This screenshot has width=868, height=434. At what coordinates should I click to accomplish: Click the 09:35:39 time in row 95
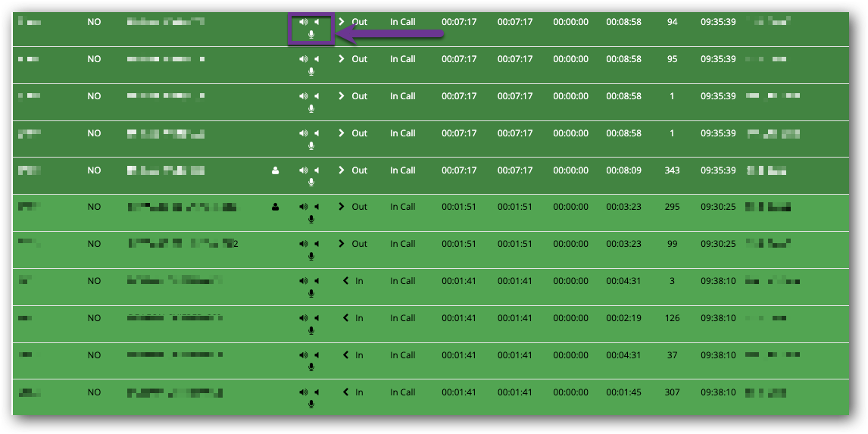[x=718, y=58]
